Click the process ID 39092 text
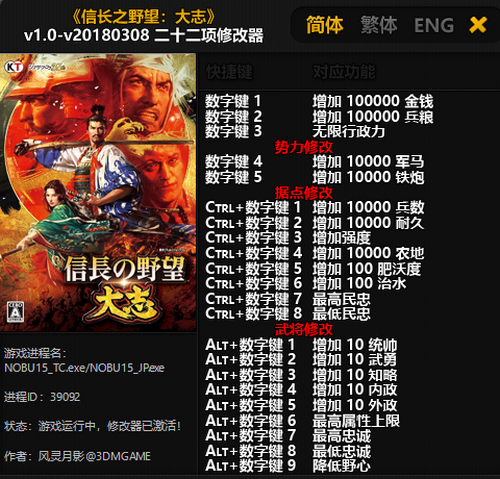The image size is (500, 479). coord(65,397)
